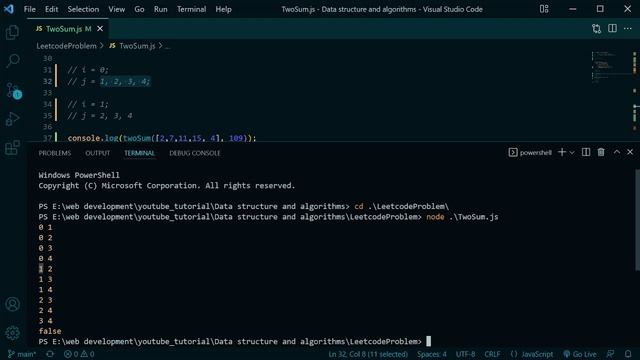
Task: Click 'cd .\LeetcodeProblem\' command text
Action: pos(401,206)
